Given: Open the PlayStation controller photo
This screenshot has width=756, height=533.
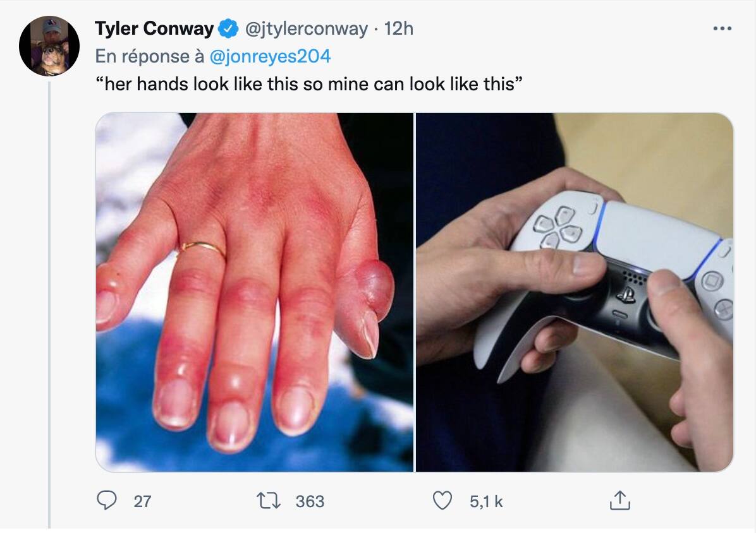Looking at the screenshot, I should tap(575, 292).
